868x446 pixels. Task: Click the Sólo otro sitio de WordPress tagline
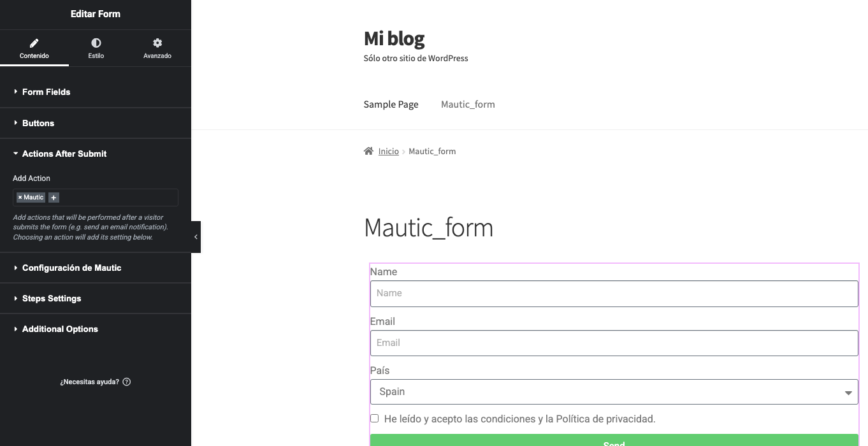pos(416,58)
